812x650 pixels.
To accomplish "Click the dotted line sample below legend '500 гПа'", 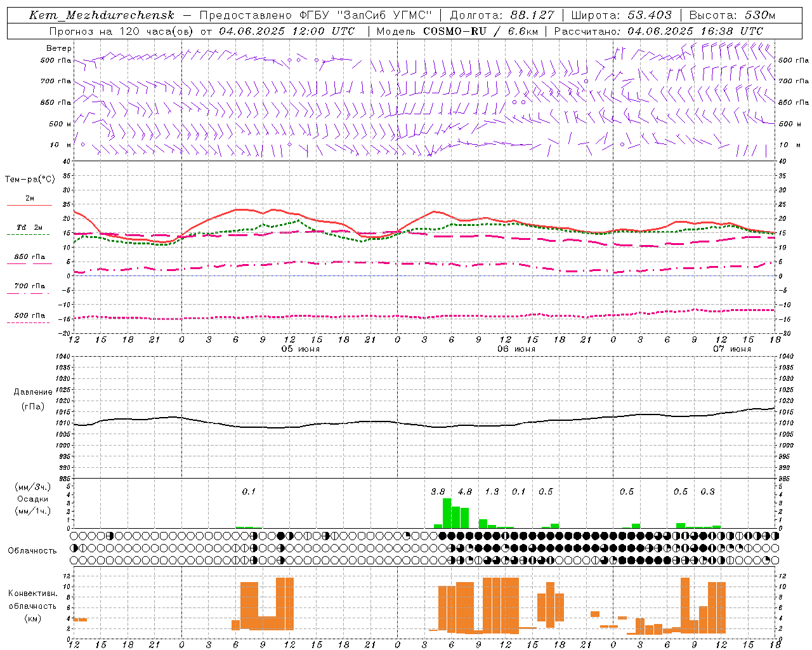I will [28, 322].
